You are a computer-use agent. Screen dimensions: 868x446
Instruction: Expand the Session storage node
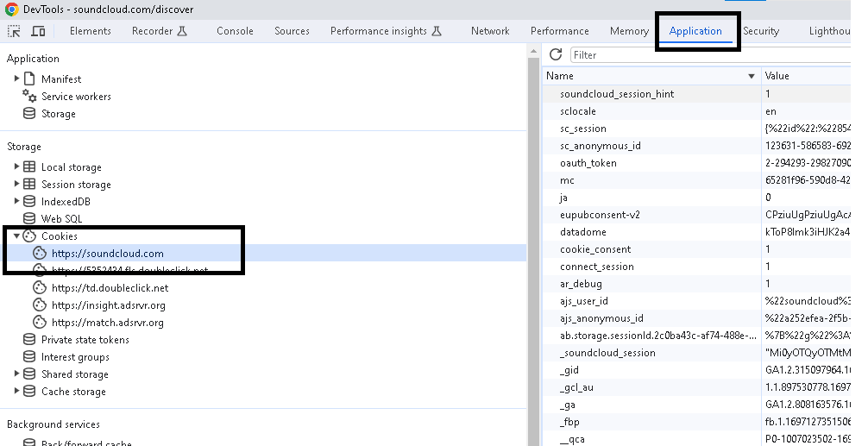coord(16,184)
